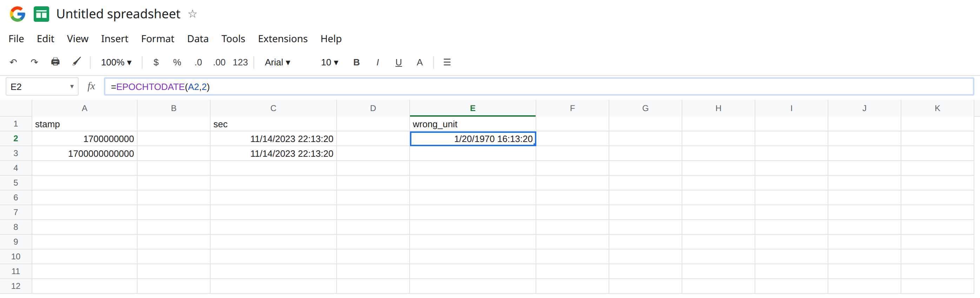This screenshot has width=980, height=298.
Task: Open the Arial font dropdown
Action: pyautogui.click(x=277, y=62)
